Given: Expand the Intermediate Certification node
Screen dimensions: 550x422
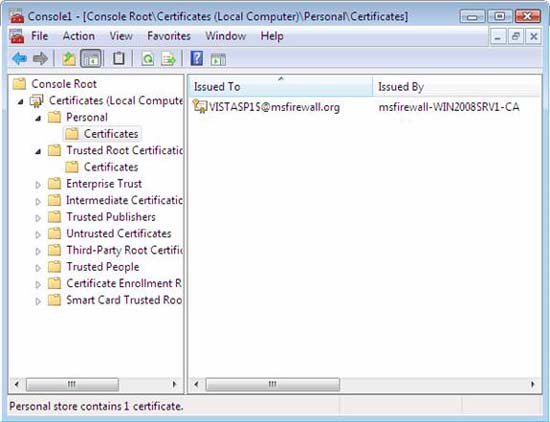Looking at the screenshot, I should (38, 201).
